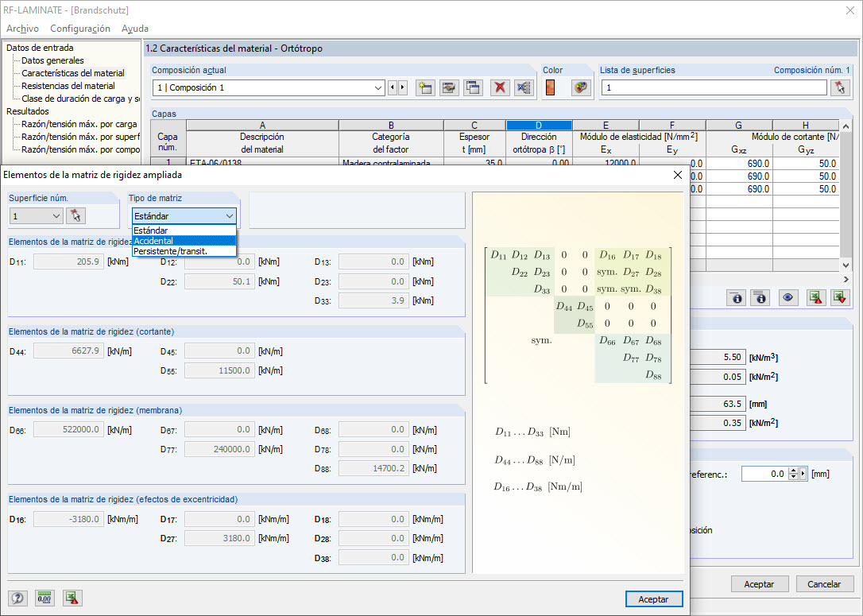This screenshot has width=863, height=616.
Task: Open decimal places settings icon
Action: 45,598
